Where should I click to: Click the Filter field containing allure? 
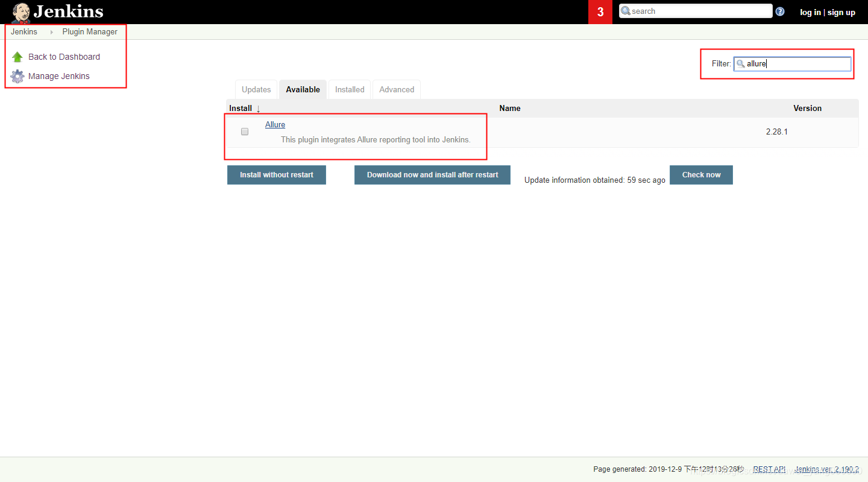pos(792,63)
